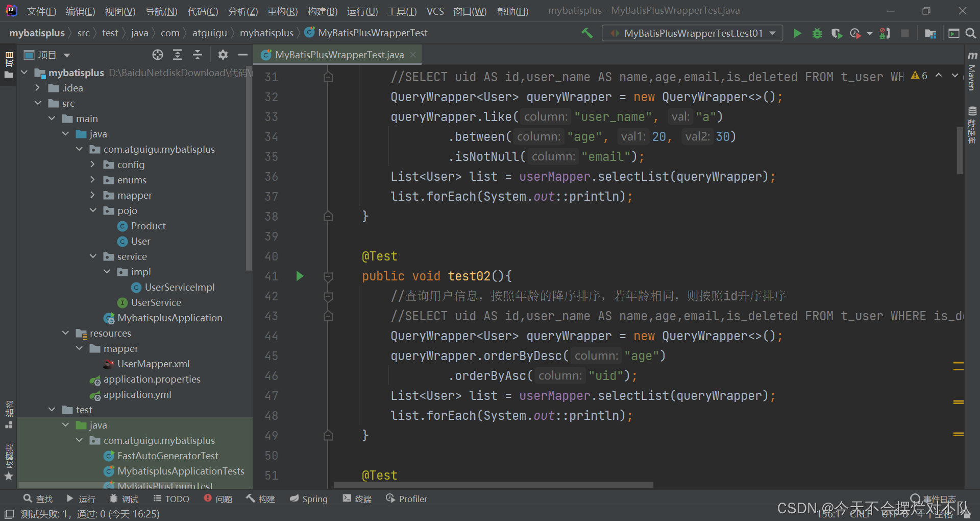This screenshot has height=521, width=980.
Task: Click the editor vertical scrollbar thumb
Action: [x=960, y=150]
